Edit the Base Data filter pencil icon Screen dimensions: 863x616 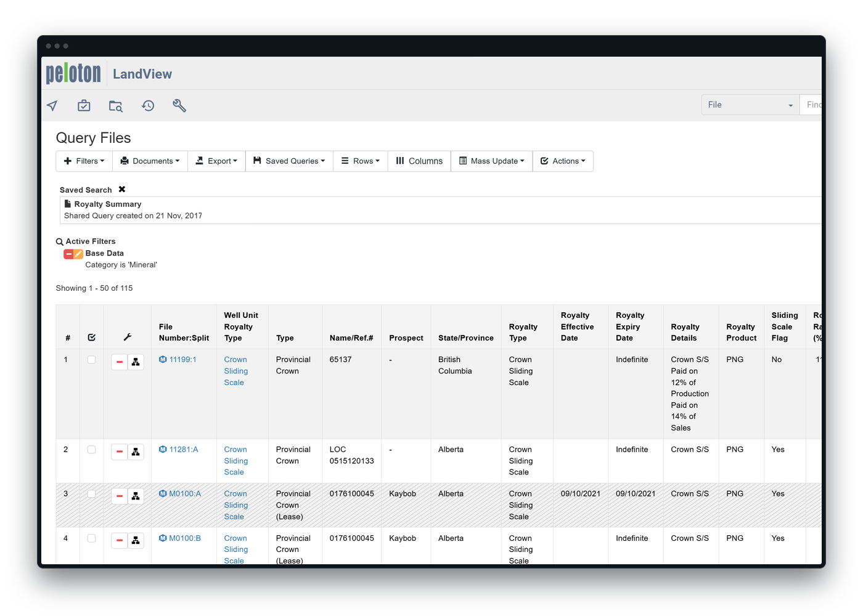[x=78, y=254]
